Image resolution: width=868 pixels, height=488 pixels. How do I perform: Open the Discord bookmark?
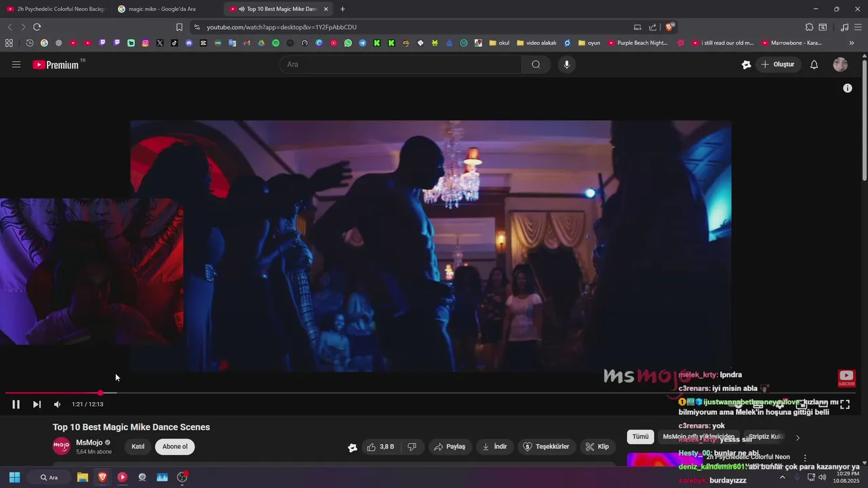click(x=189, y=43)
